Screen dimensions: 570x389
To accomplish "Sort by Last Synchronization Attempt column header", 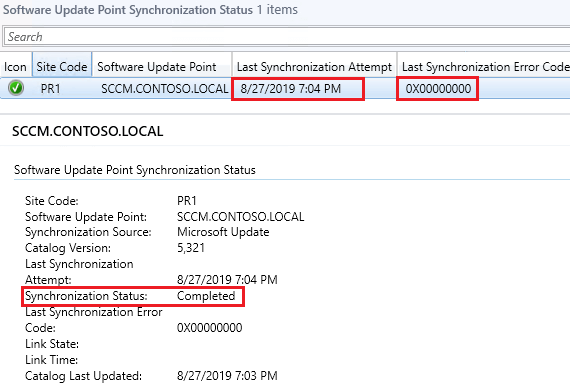I will click(314, 67).
